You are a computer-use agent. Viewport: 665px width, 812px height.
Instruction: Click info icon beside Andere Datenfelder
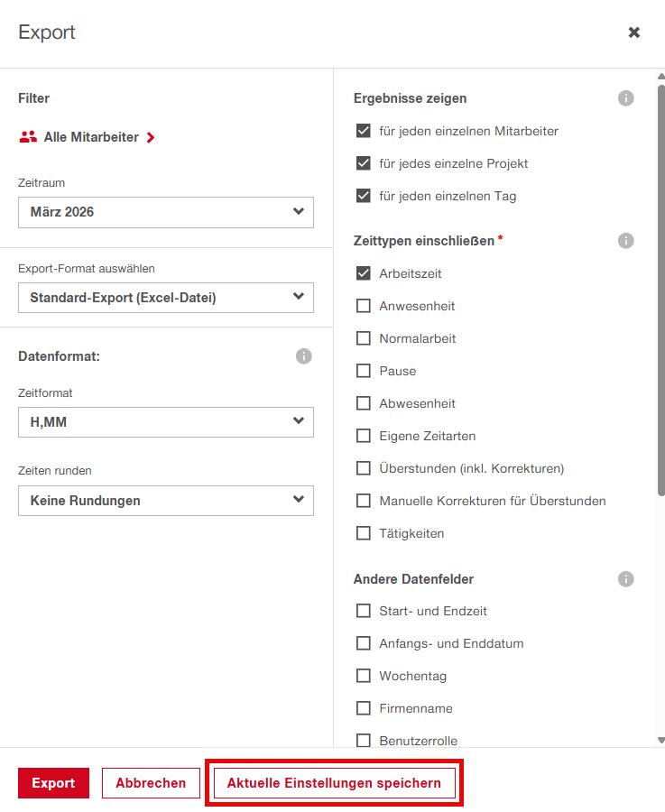tap(625, 579)
